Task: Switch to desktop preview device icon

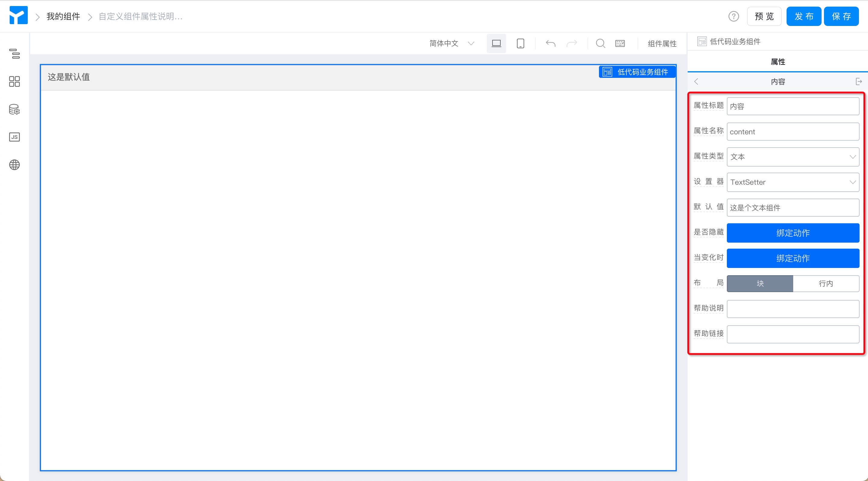Action: click(x=496, y=43)
